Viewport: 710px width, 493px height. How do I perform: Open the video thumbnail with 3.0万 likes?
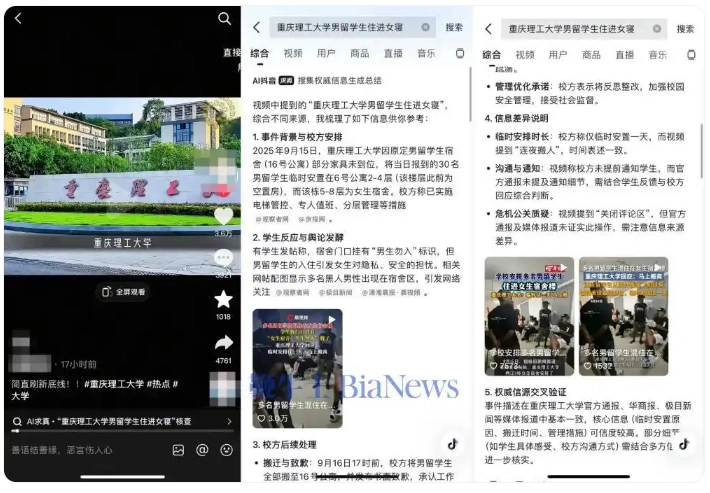pos(297,369)
